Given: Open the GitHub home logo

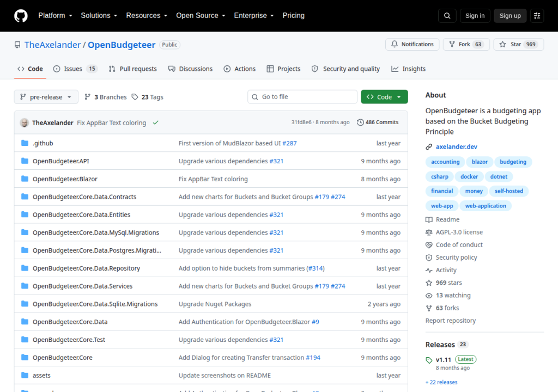Looking at the screenshot, I should (x=21, y=16).
